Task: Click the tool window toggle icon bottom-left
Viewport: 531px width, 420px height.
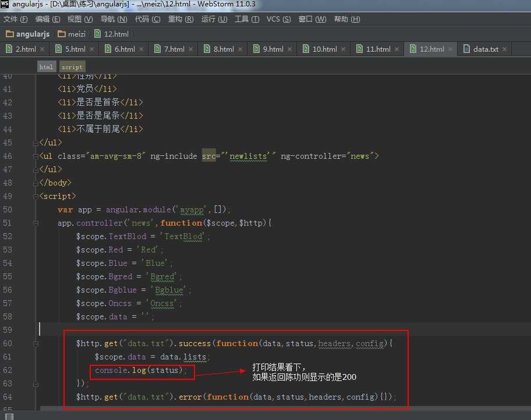Action: tap(9, 417)
